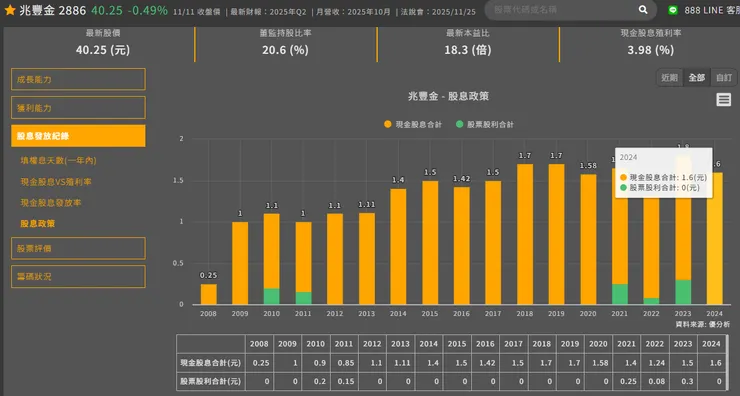The image size is (740, 396).
Task: Click the 2020 bar labeled 1.58
Action: [588, 239]
